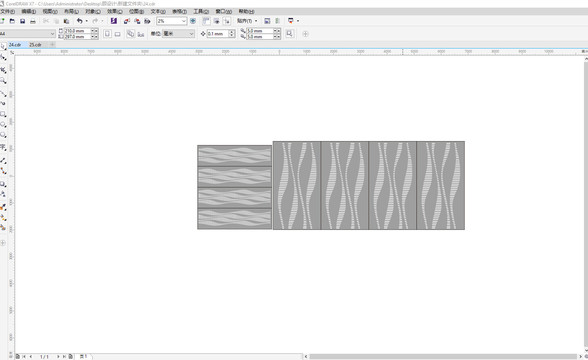Toggle Show grid button
588x360 pixels.
[216, 21]
